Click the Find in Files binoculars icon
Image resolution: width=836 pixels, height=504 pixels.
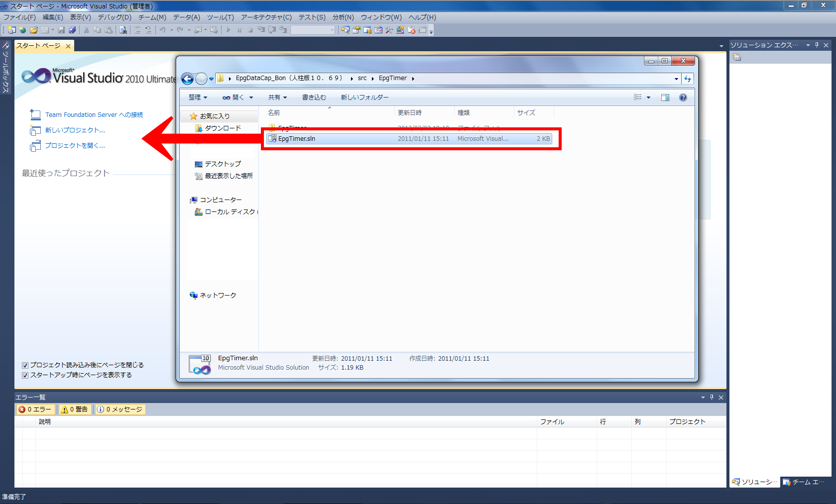123,30
